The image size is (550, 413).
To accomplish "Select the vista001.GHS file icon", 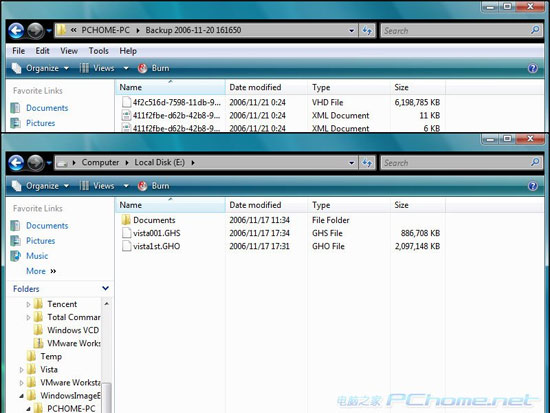I will [126, 233].
